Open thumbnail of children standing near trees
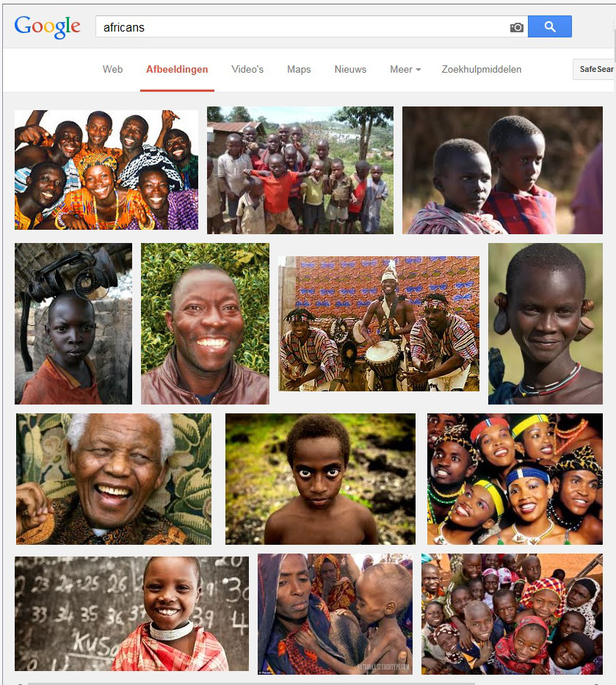 [300, 170]
